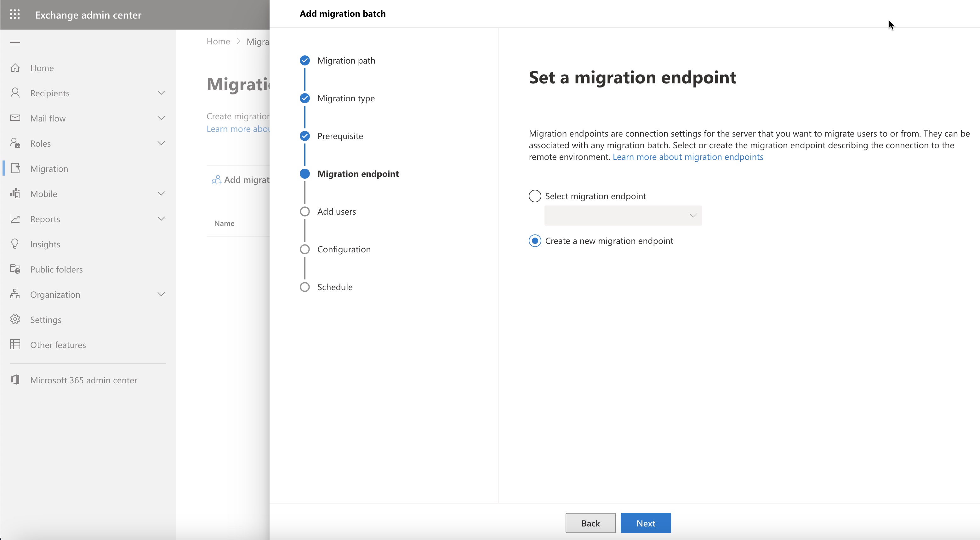Click the Back button

[590, 523]
